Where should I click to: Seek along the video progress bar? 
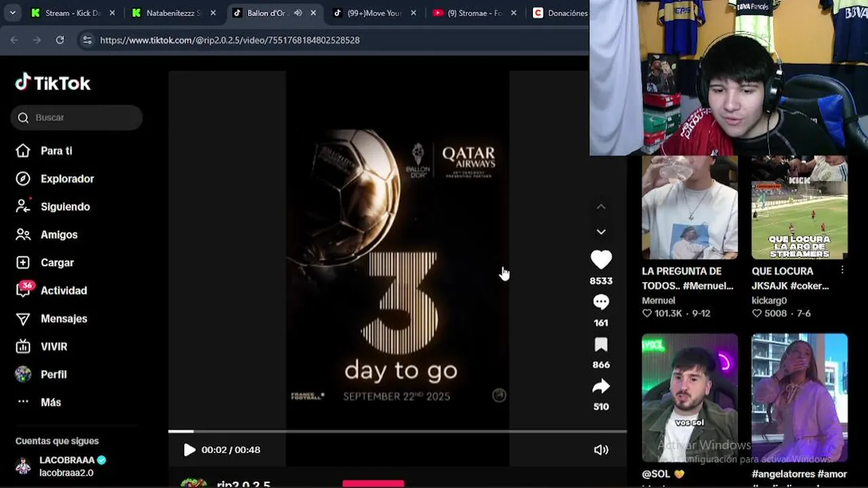(x=397, y=431)
